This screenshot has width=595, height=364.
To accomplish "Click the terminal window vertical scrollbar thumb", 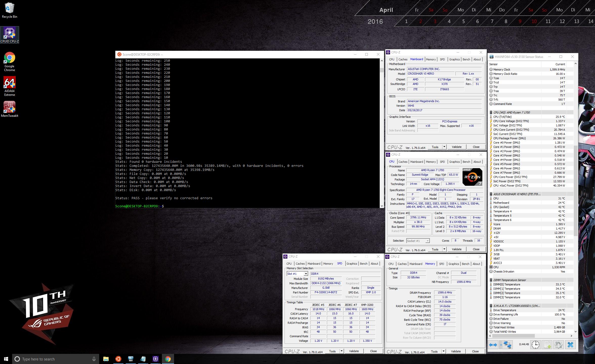I will 382,70.
